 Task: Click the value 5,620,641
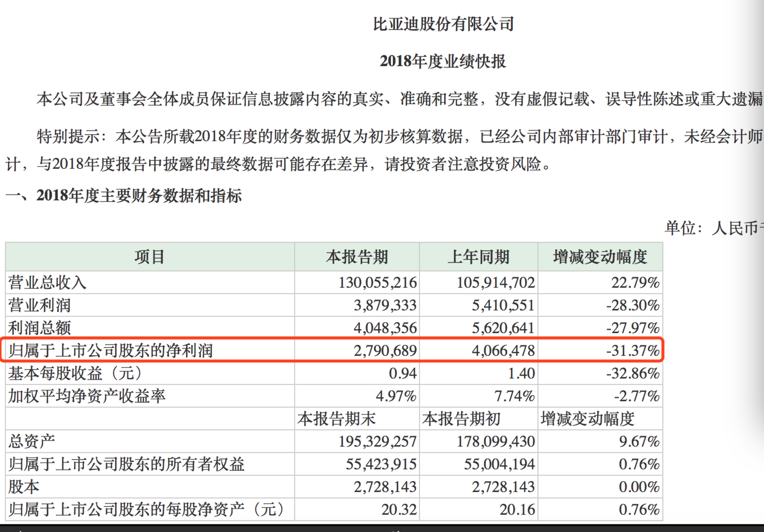click(x=503, y=328)
